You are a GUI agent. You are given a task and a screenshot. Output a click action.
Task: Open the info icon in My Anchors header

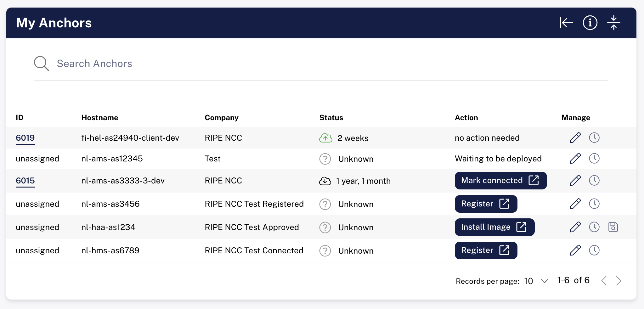click(590, 23)
